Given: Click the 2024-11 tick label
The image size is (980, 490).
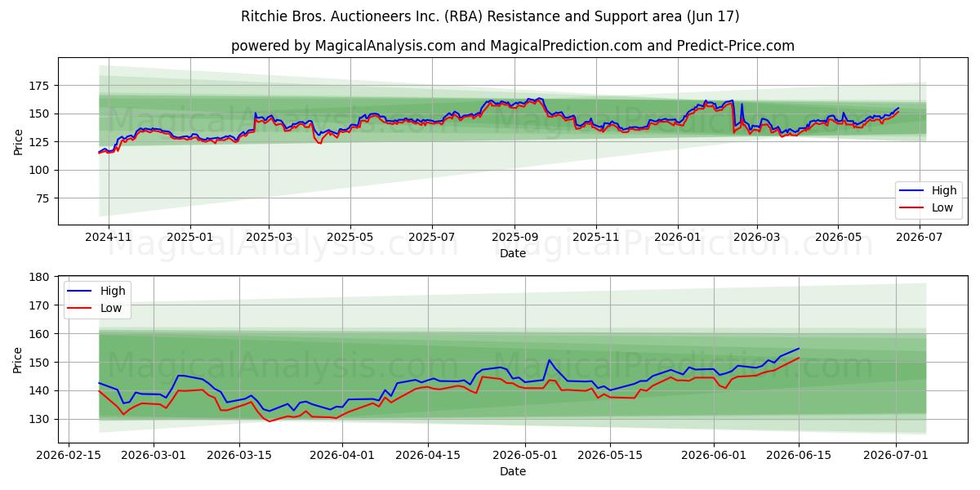Looking at the screenshot, I should 109,237.
